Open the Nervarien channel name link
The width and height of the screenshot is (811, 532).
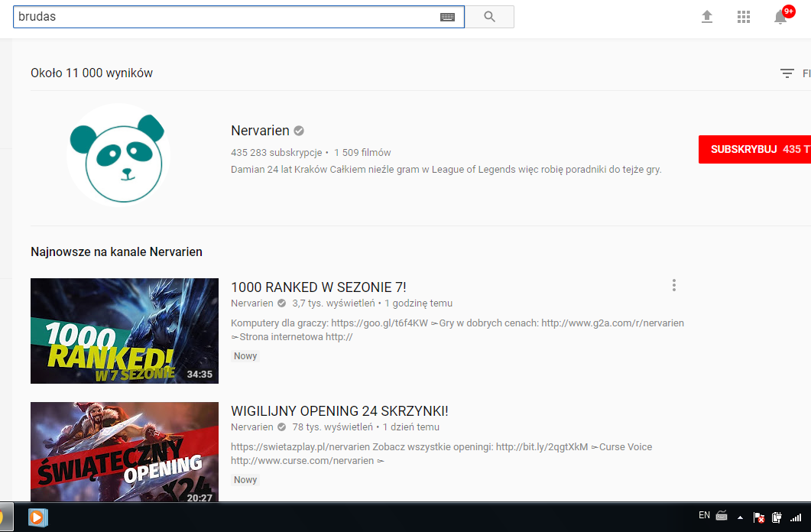(x=261, y=131)
